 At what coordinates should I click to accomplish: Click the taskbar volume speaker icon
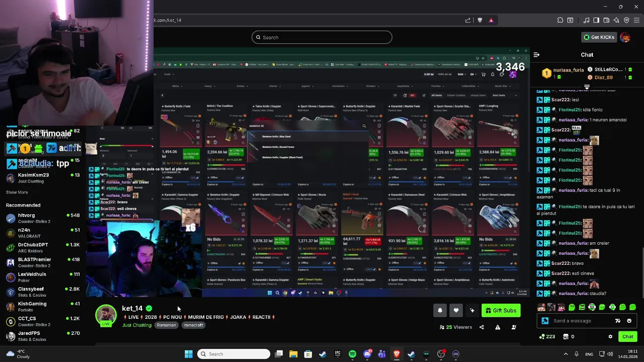[x=610, y=354]
